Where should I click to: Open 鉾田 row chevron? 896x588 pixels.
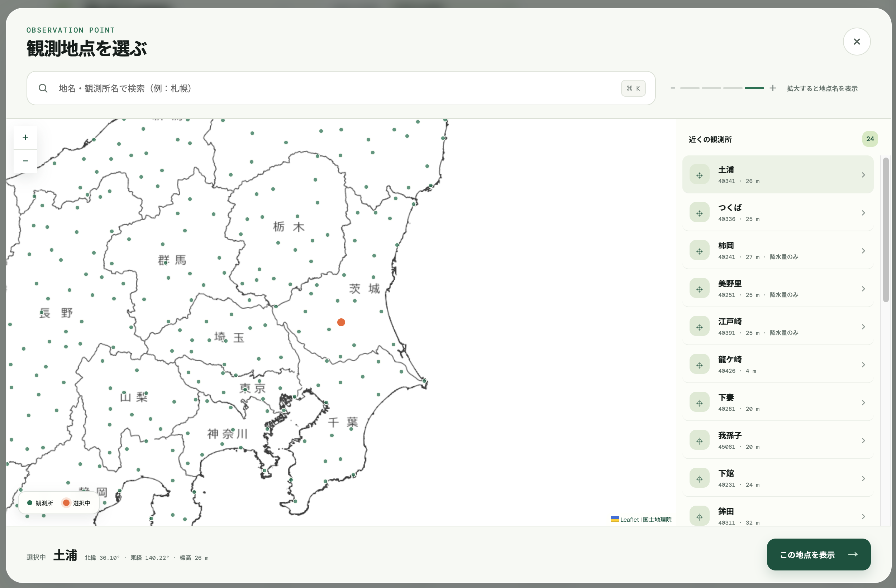(863, 516)
